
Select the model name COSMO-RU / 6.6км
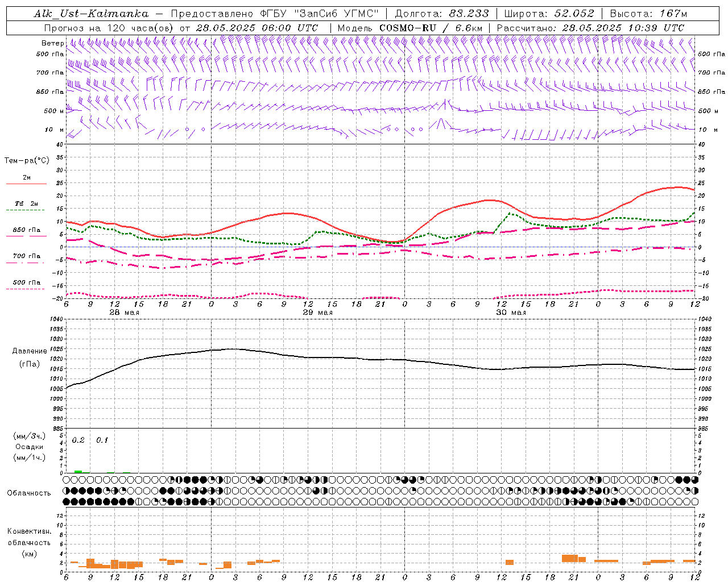pos(432,28)
